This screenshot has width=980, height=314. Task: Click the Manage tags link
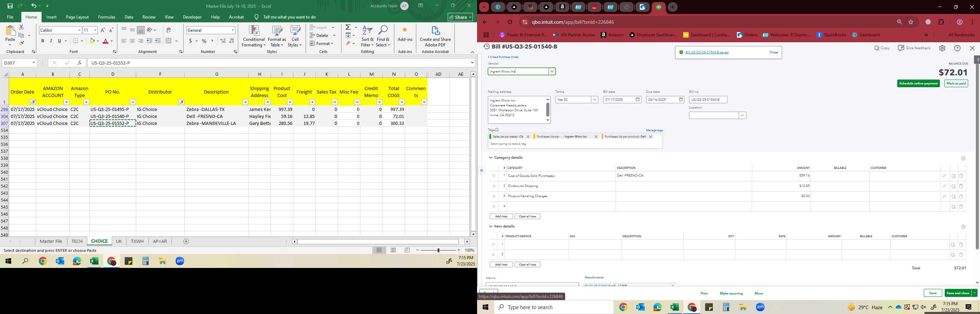click(x=654, y=130)
